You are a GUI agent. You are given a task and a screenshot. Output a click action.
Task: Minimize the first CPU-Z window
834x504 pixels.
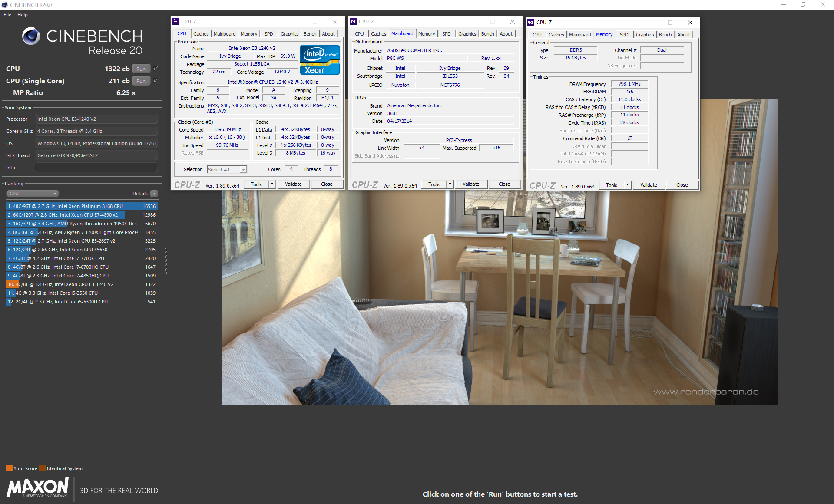click(x=295, y=22)
